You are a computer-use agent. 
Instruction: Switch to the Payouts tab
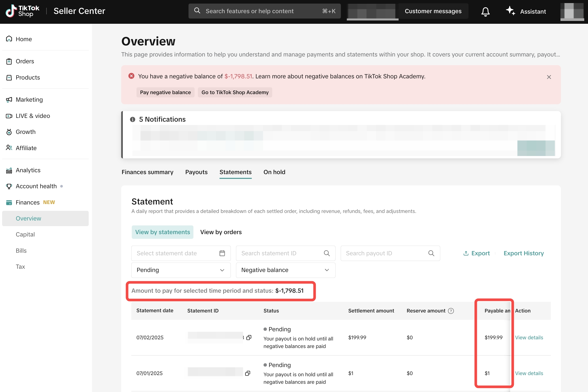click(x=196, y=172)
